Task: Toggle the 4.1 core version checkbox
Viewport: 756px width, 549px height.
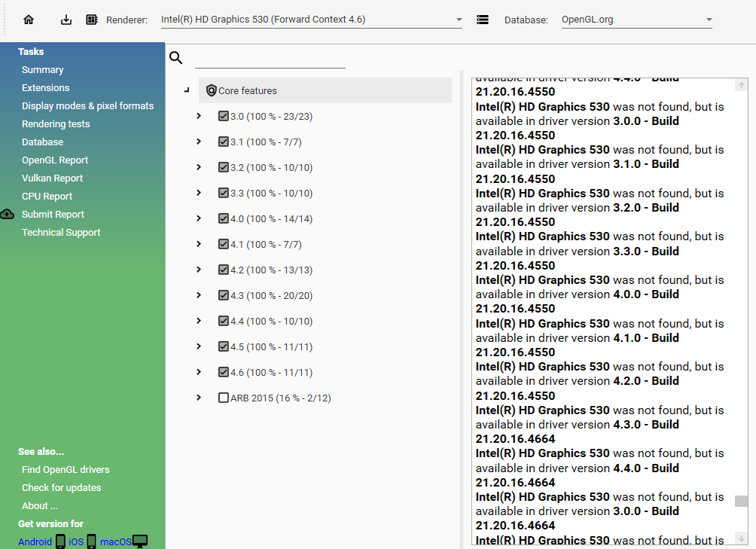Action: pos(223,243)
